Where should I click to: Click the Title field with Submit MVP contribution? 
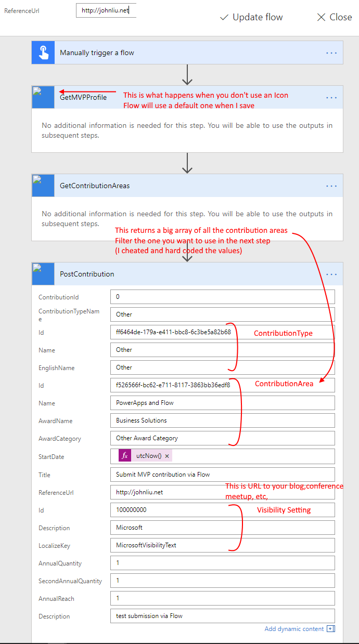pyautogui.click(x=222, y=474)
